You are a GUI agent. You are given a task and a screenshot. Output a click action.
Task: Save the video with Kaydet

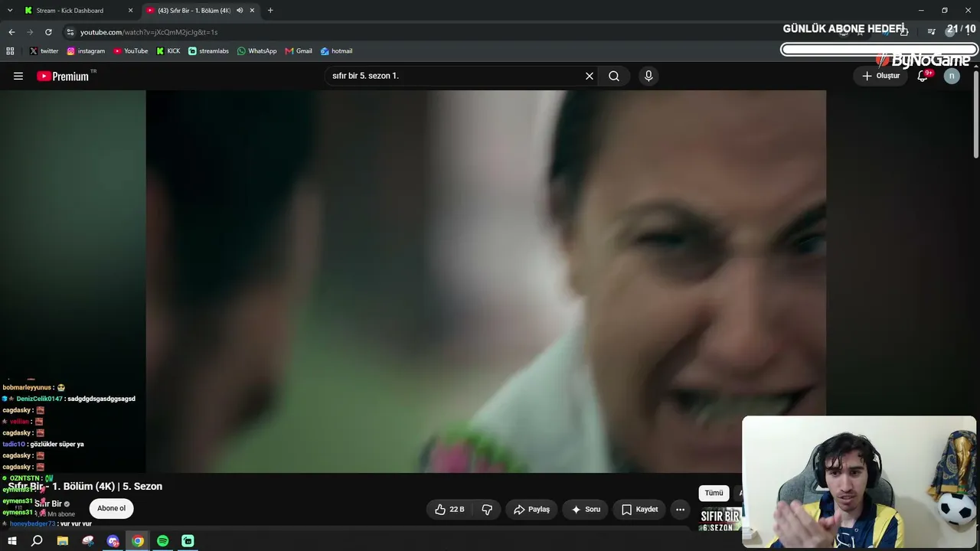point(640,509)
